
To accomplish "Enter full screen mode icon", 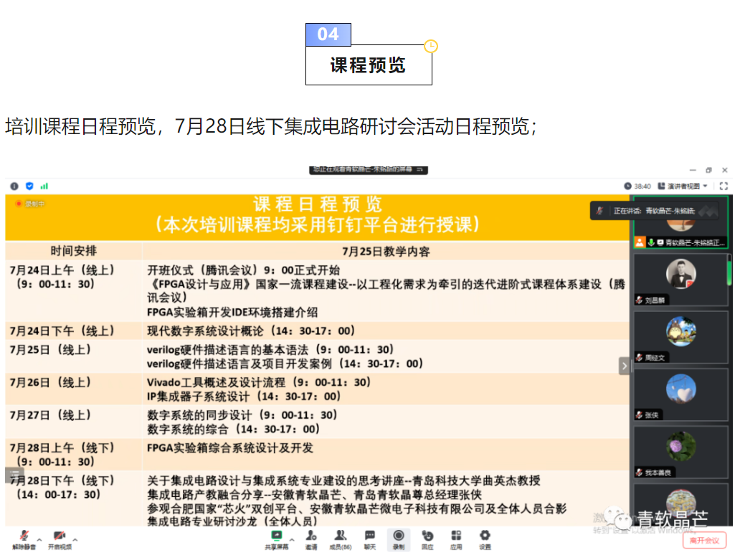I will point(724,186).
